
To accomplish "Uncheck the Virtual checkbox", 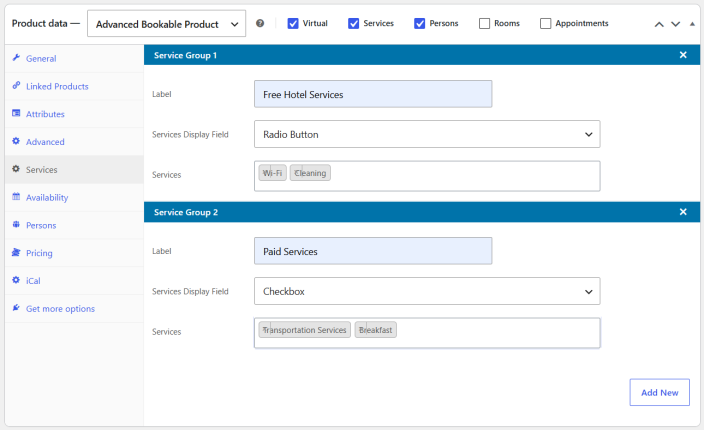I will pyautogui.click(x=293, y=23).
